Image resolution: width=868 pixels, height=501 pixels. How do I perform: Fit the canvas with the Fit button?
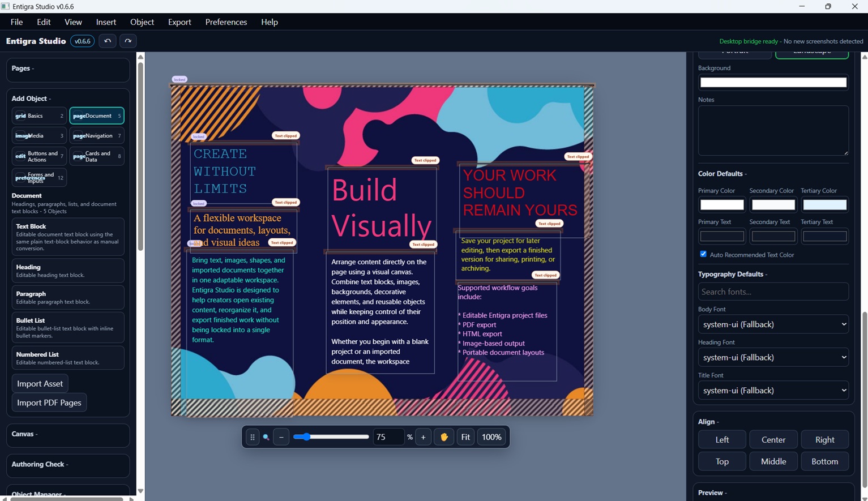pos(465,437)
